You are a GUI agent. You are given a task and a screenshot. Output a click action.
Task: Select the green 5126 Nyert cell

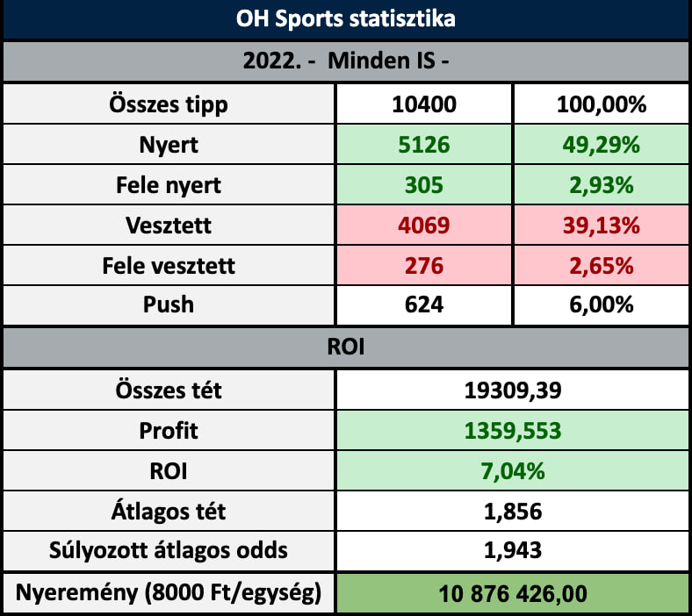[425, 146]
